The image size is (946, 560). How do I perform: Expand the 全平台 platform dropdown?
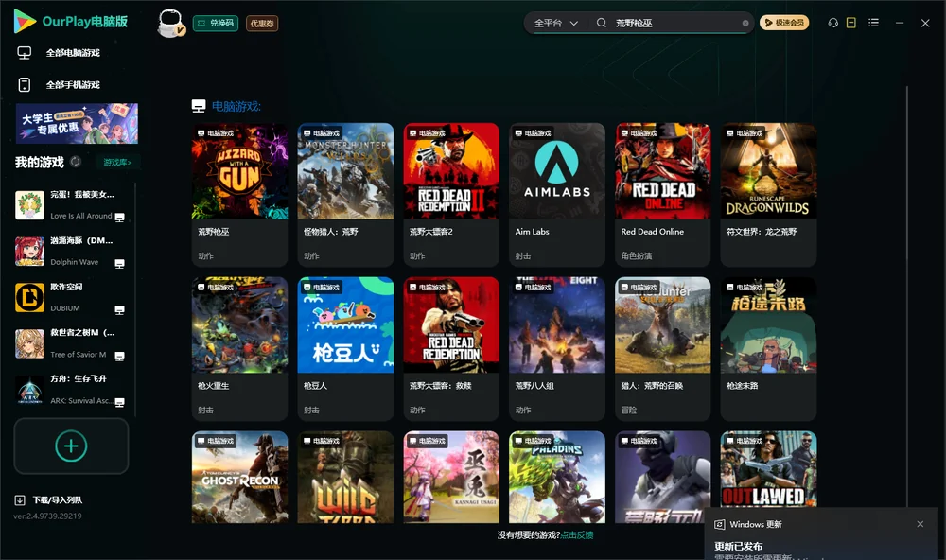(555, 23)
